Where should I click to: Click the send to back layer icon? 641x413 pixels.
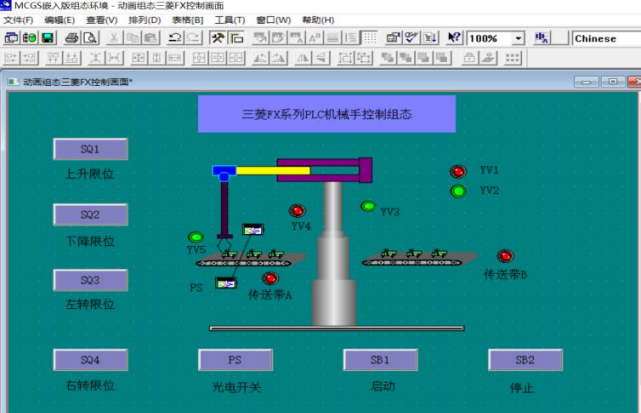pyautogui.click(x=406, y=58)
